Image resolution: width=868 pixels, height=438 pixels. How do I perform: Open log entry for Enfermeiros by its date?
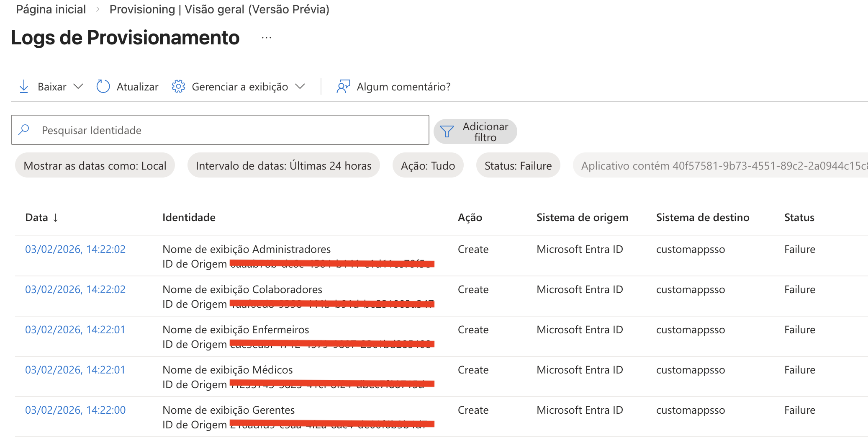coord(75,330)
